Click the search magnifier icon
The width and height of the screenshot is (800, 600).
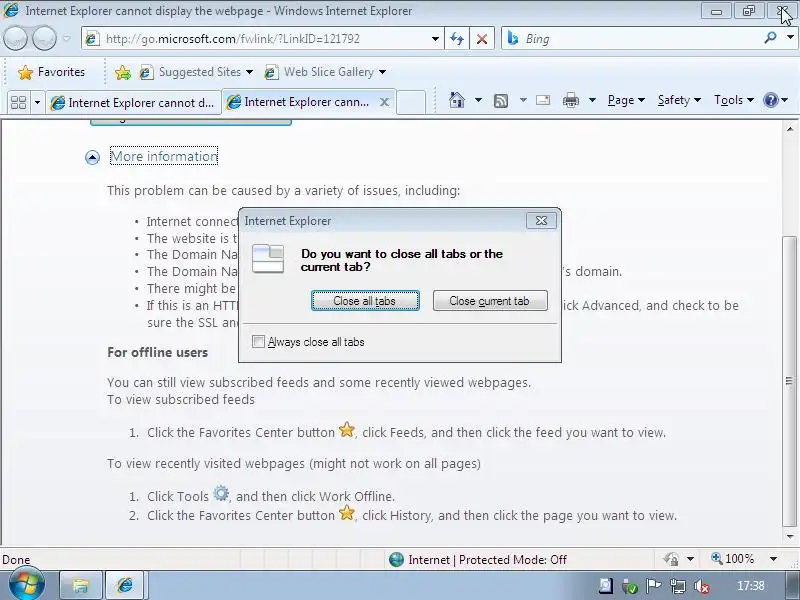[x=771, y=37]
